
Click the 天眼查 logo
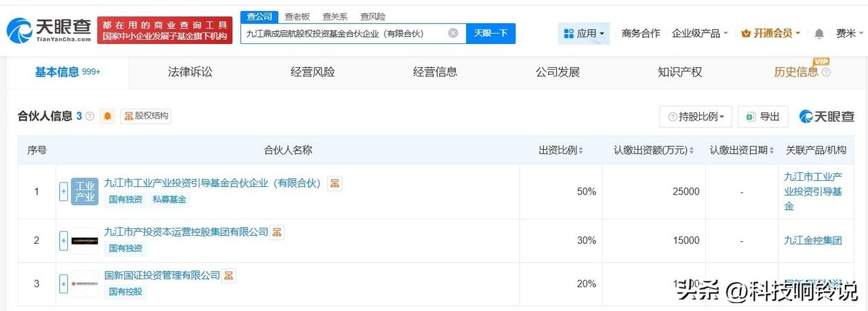coord(49,30)
